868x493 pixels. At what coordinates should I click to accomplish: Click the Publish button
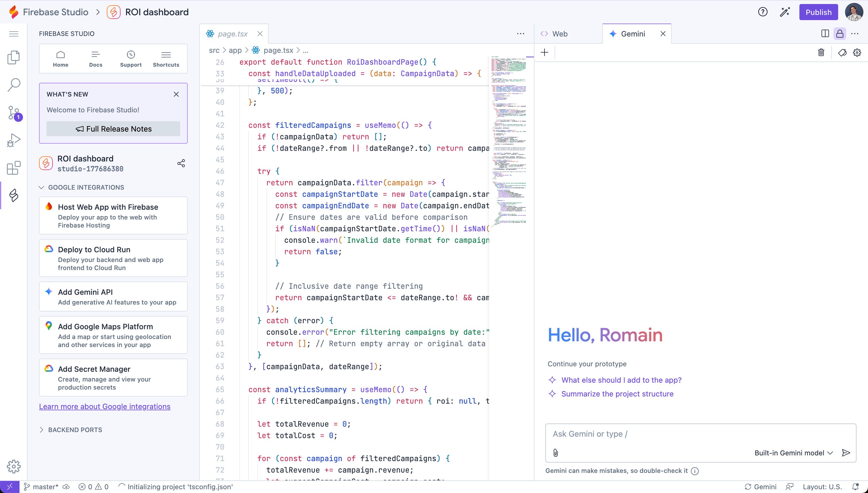[x=818, y=12]
